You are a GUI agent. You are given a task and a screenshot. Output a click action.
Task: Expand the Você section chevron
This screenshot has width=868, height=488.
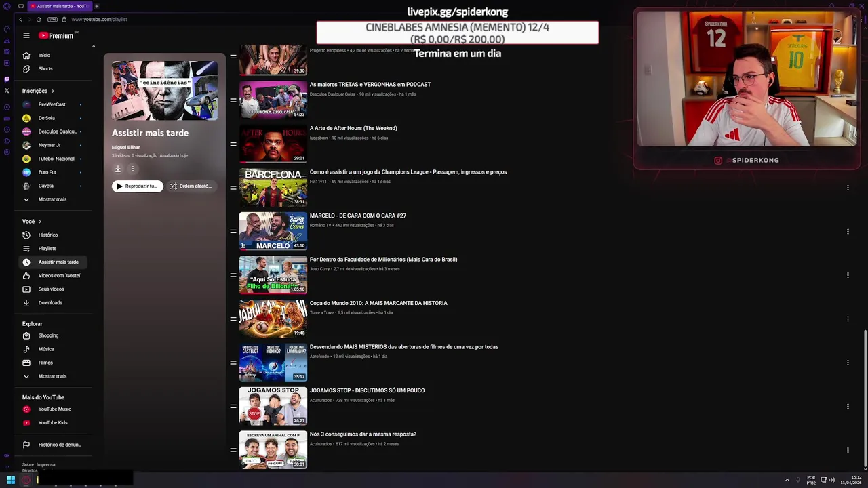coord(40,222)
